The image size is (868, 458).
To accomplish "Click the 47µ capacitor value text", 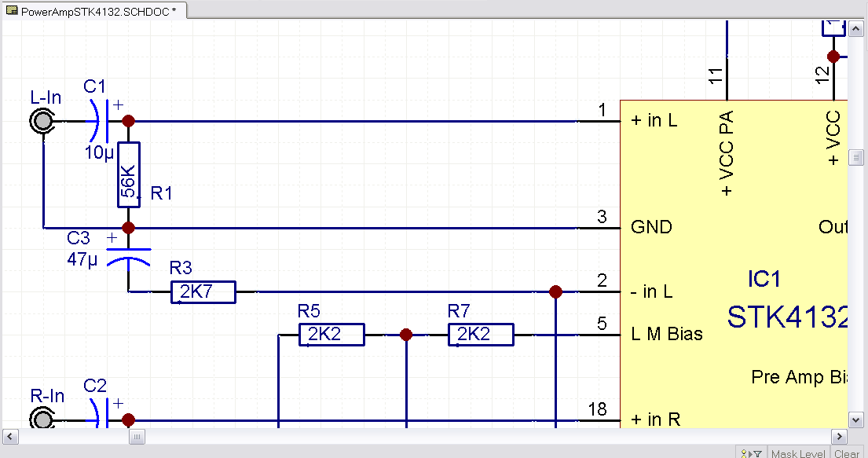I will point(82,259).
